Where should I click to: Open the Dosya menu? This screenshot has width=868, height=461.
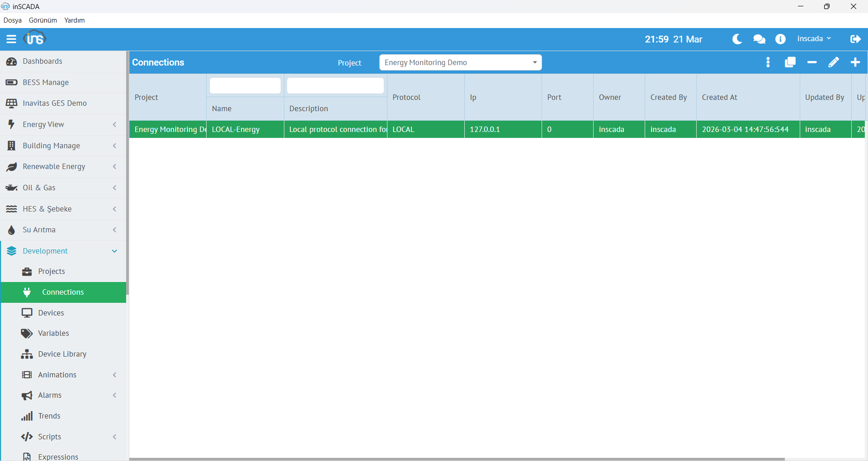(13, 20)
